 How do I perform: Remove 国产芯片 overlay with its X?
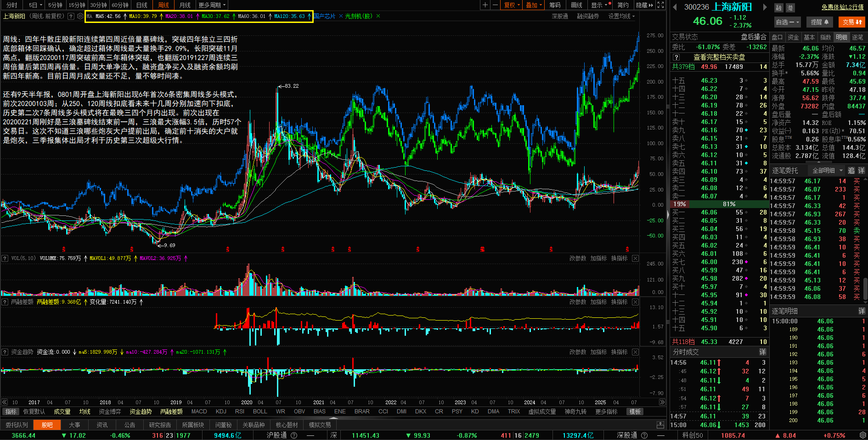point(341,16)
